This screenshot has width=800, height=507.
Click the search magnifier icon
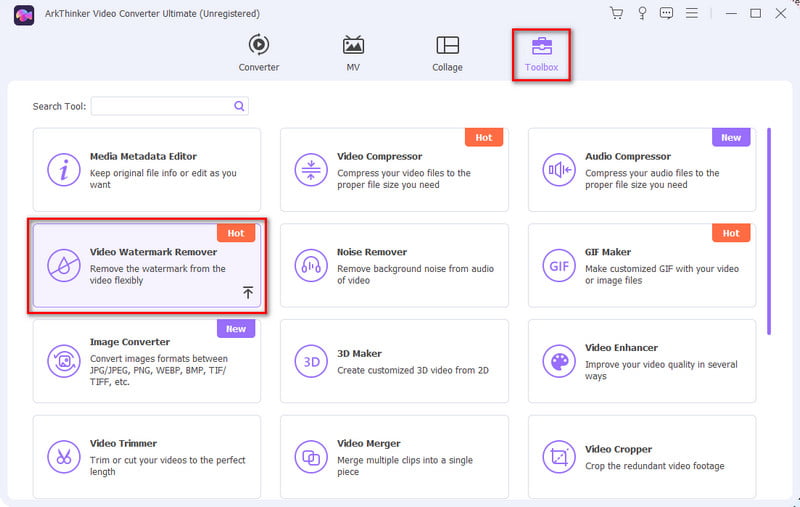coord(239,106)
